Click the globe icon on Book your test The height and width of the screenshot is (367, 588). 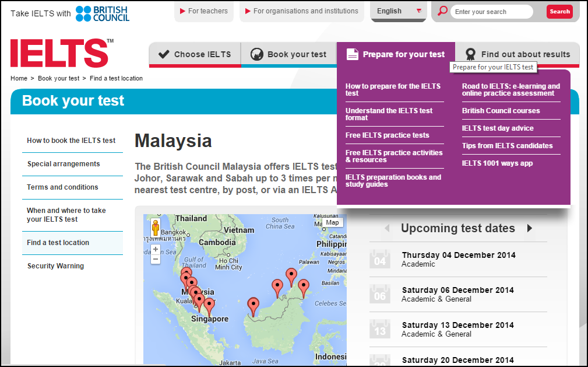pos(257,54)
